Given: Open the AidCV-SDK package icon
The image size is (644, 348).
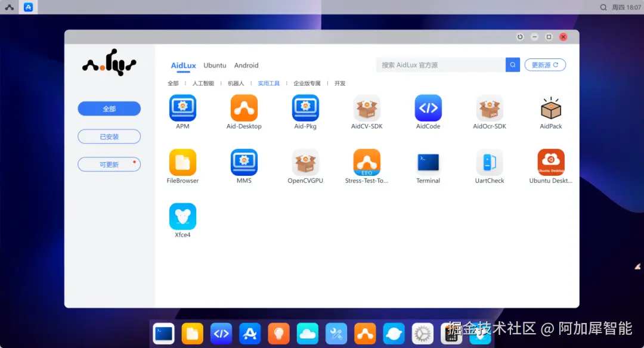Looking at the screenshot, I should coord(367,108).
